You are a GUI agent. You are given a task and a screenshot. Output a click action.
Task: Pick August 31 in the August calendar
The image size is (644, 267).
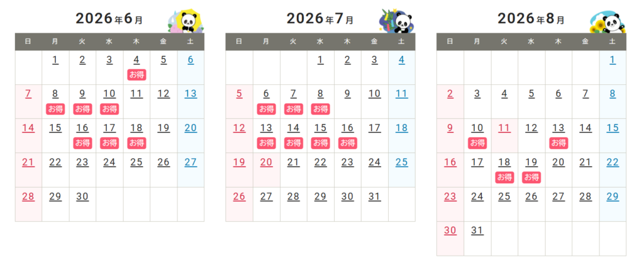coord(477,230)
